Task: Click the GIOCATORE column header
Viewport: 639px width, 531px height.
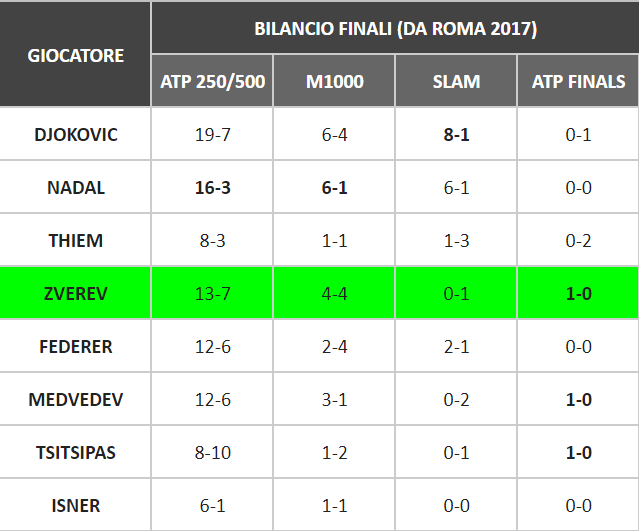Action: [75, 54]
